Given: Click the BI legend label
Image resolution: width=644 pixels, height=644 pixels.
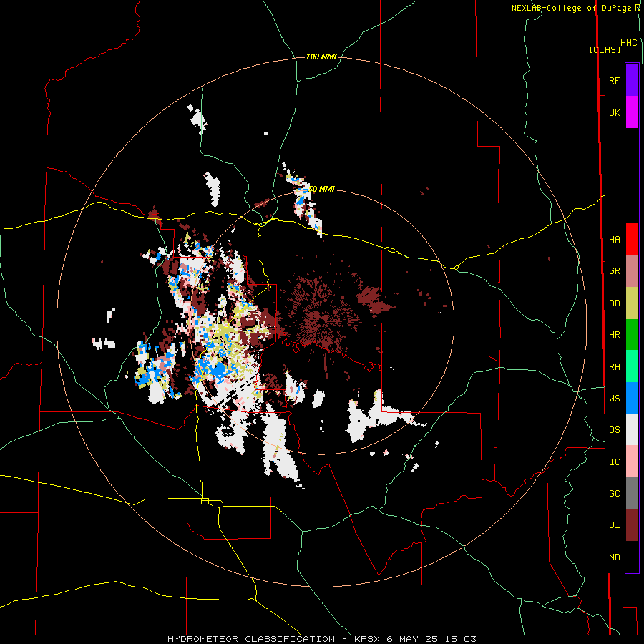Looking at the screenshot, I should (614, 525).
